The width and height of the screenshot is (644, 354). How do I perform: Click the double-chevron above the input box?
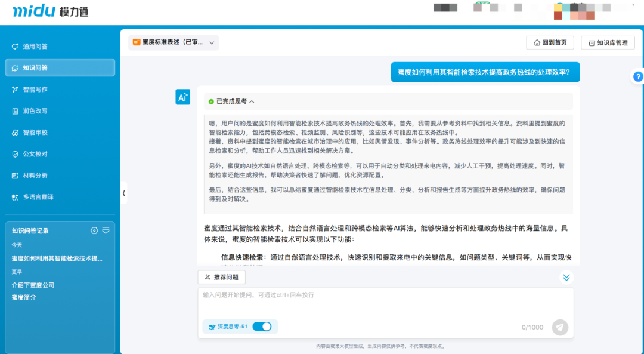point(566,277)
